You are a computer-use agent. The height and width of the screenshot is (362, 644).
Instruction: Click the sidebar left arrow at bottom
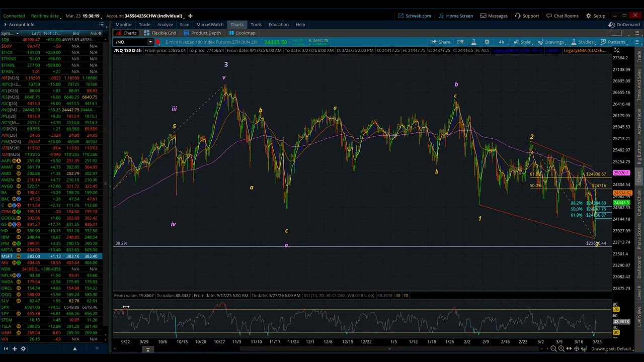(x=5, y=348)
